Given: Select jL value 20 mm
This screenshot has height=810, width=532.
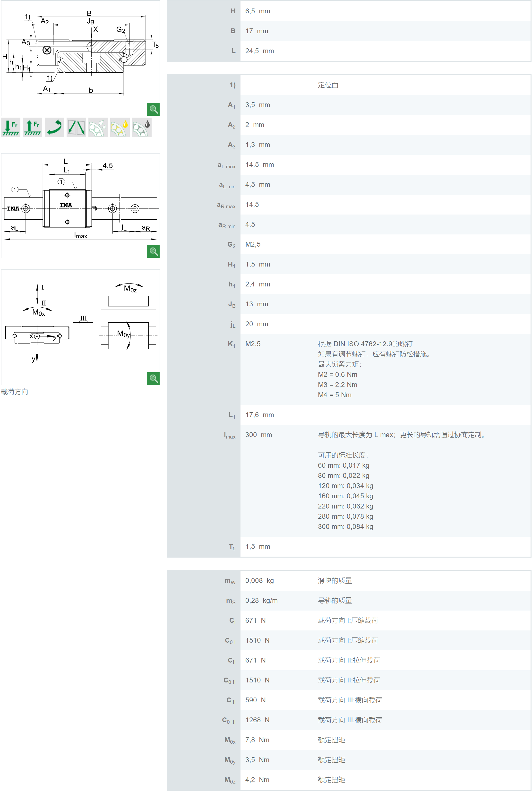Looking at the screenshot, I should pyautogui.click(x=257, y=324).
